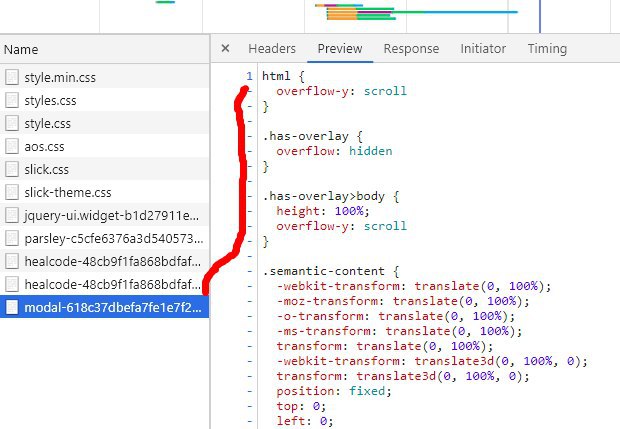Screen dimensions: 620x429
Task: Select the slick-theme.css request
Action: click(104, 192)
